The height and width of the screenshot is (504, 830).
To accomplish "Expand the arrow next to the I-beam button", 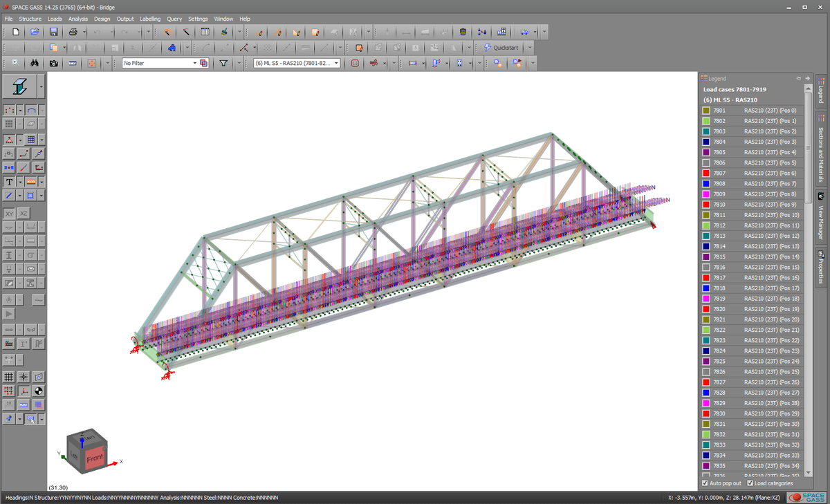I will pyautogui.click(x=41, y=86).
